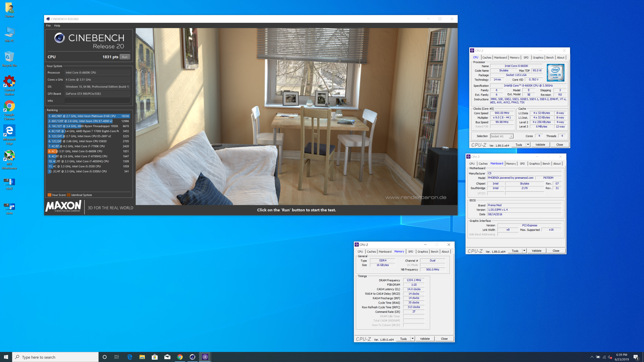The width and height of the screenshot is (644, 362).
Task: Open the Socket #1 selection dropdown
Action: coord(502,136)
